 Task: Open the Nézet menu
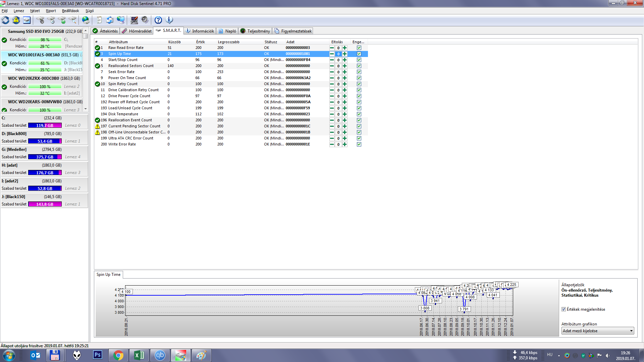click(35, 11)
